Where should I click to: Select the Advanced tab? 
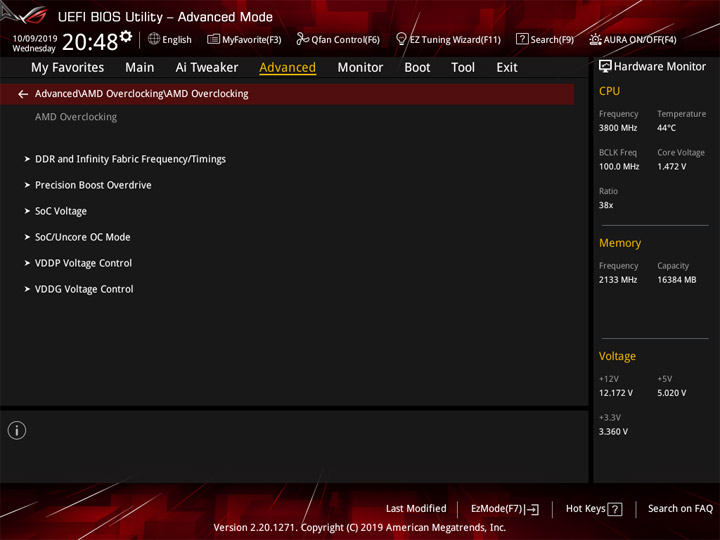pos(287,68)
